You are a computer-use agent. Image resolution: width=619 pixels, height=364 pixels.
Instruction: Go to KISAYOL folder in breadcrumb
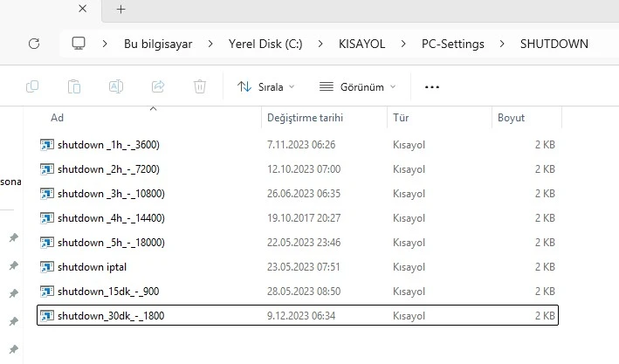click(x=361, y=44)
